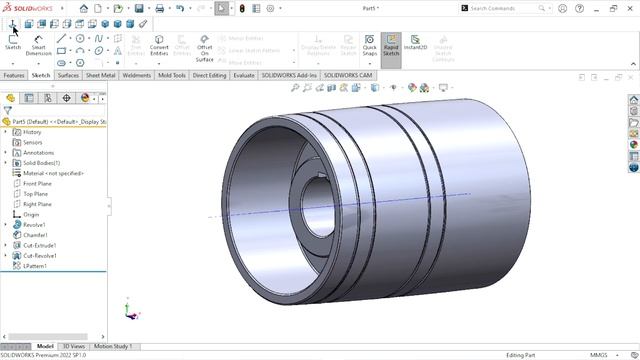
Task: Select the Ellipse sketch tool
Action: point(99,51)
